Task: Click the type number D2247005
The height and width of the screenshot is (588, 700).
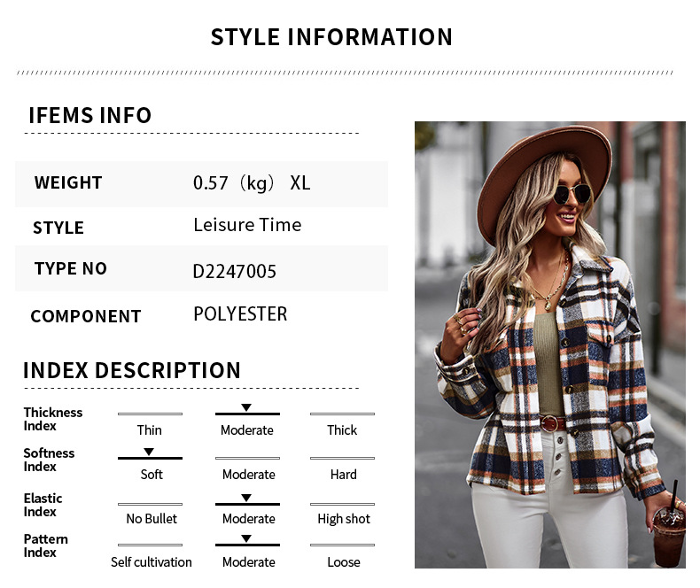Action: click(235, 271)
